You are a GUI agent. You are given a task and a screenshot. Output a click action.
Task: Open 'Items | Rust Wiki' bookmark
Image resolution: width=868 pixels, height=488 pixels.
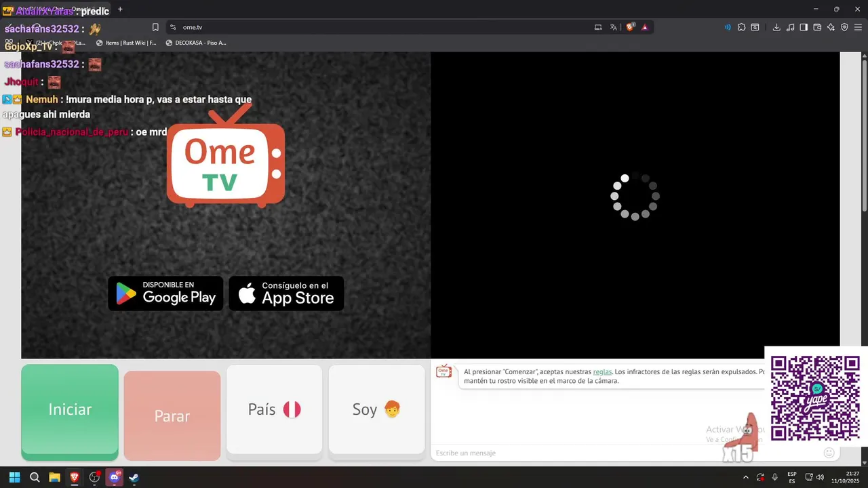tap(126, 43)
